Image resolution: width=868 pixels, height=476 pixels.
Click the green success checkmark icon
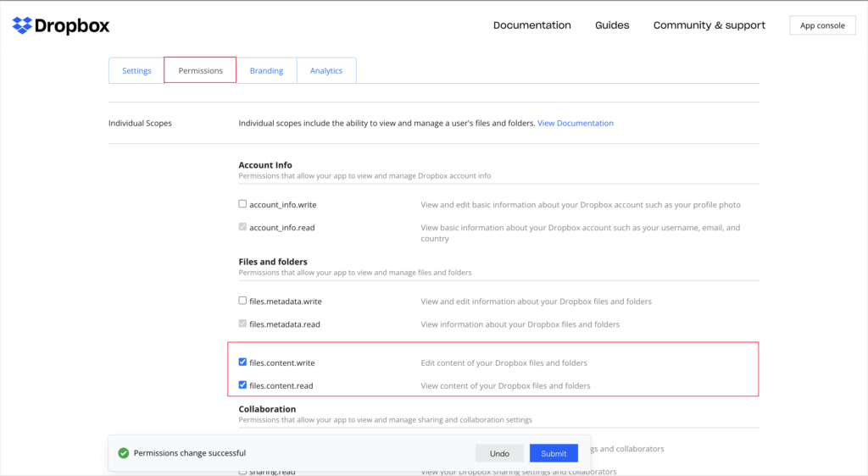(x=124, y=453)
